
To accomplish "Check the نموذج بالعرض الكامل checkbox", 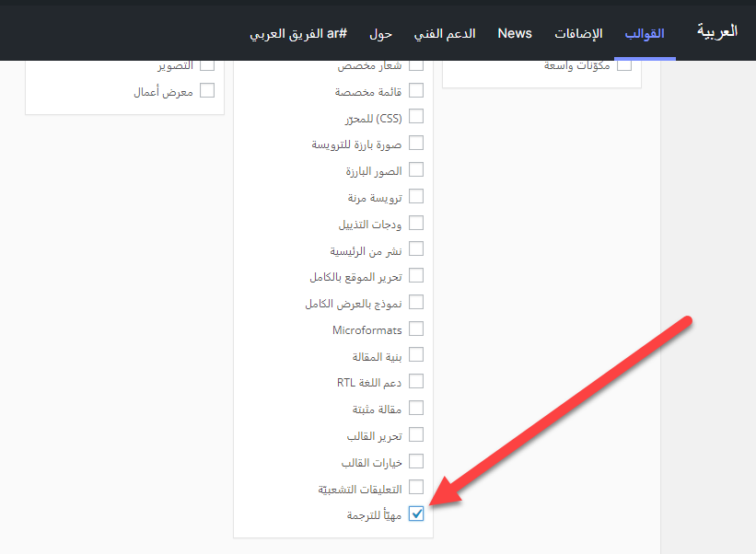I will 416,302.
